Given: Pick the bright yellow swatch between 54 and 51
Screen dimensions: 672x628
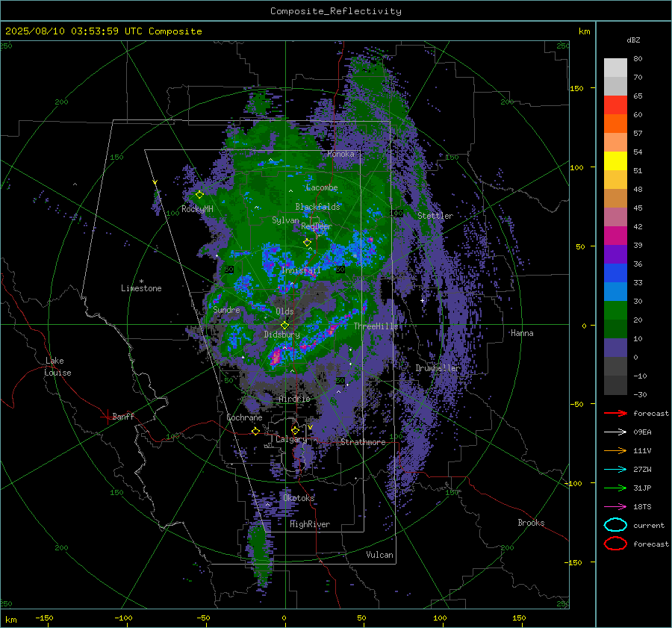Looking at the screenshot, I should click(615, 161).
